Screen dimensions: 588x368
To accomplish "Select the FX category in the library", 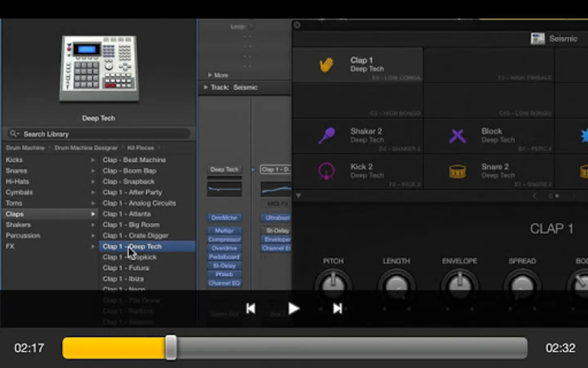I will click(x=50, y=246).
